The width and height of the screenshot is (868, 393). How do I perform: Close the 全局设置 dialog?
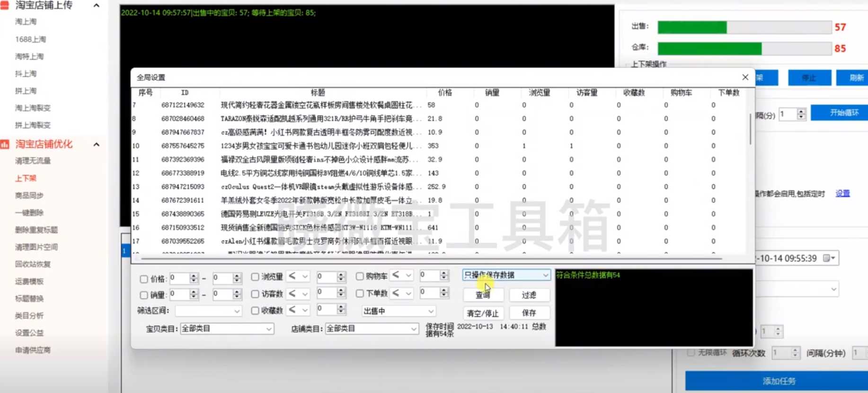pos(745,77)
